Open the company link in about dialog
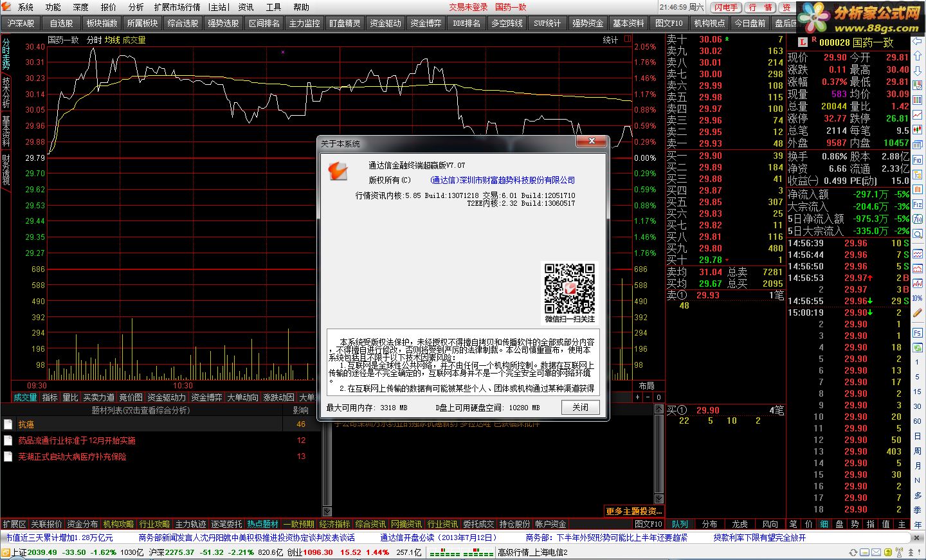Image resolution: width=926 pixels, height=560 pixels. click(502, 180)
